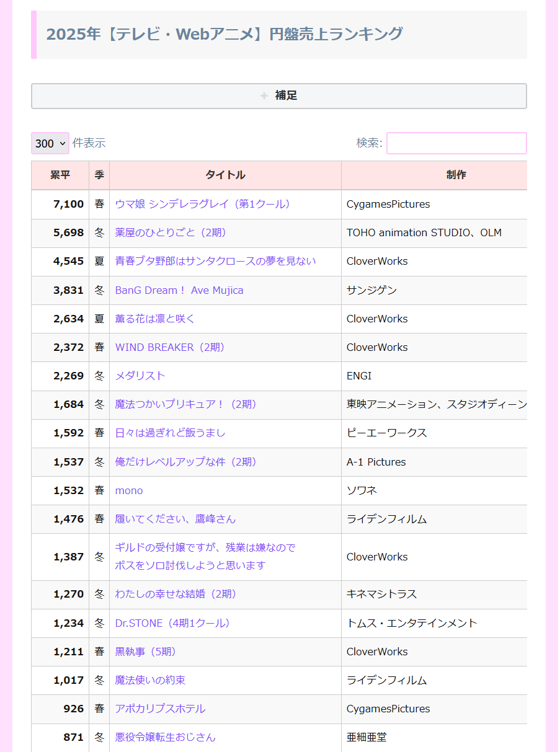
Task: Open アポカリプスホテル title link
Action: coord(160,709)
